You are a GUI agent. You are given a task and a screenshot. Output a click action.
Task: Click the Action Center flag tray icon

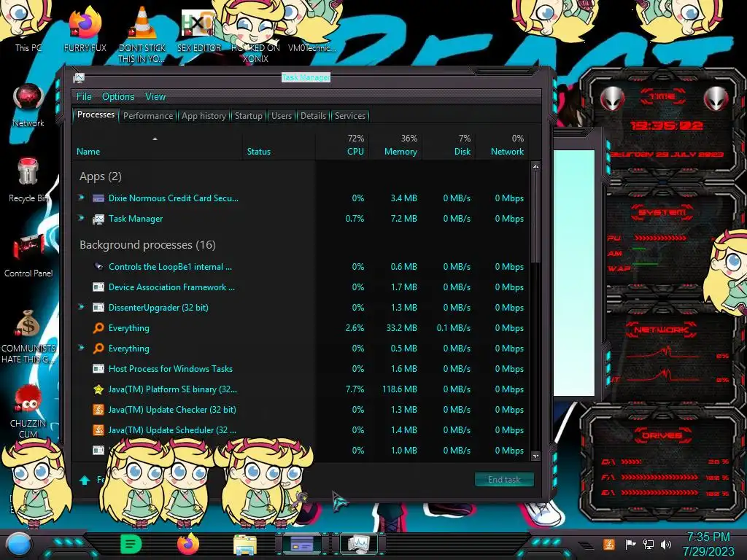pyautogui.click(x=630, y=544)
